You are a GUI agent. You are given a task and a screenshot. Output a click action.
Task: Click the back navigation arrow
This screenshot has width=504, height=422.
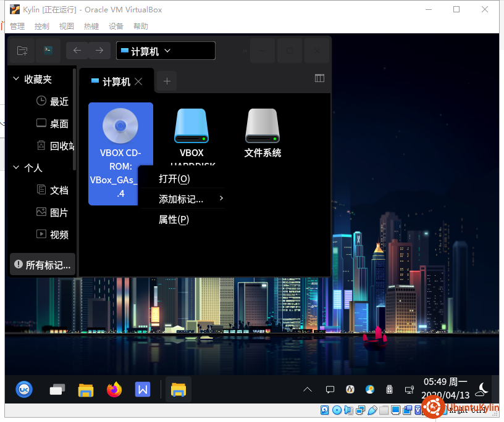[77, 51]
